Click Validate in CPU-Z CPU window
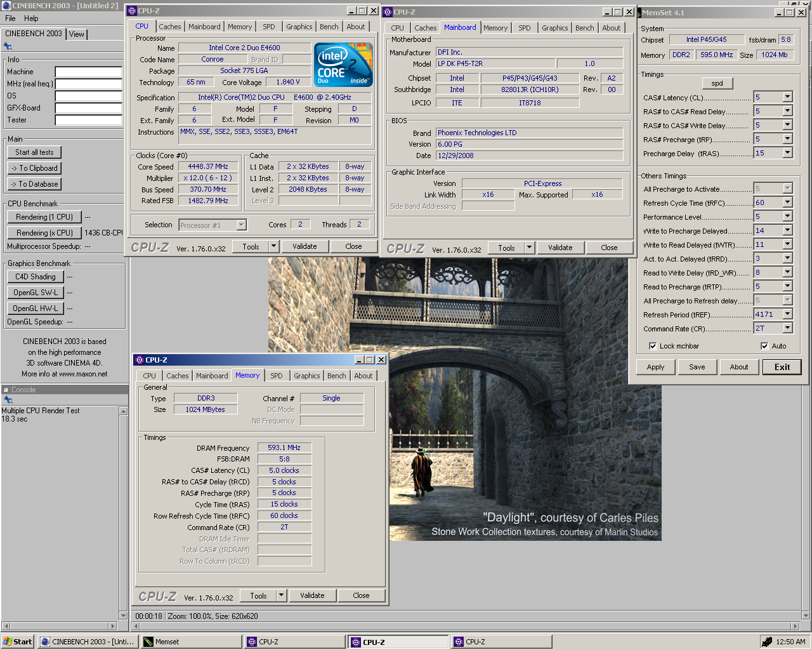The height and width of the screenshot is (650, 812). (x=304, y=246)
